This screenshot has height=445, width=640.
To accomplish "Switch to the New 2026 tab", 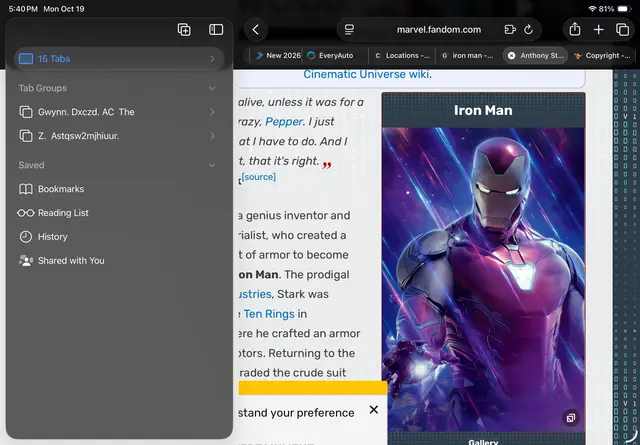I will click(x=277, y=56).
